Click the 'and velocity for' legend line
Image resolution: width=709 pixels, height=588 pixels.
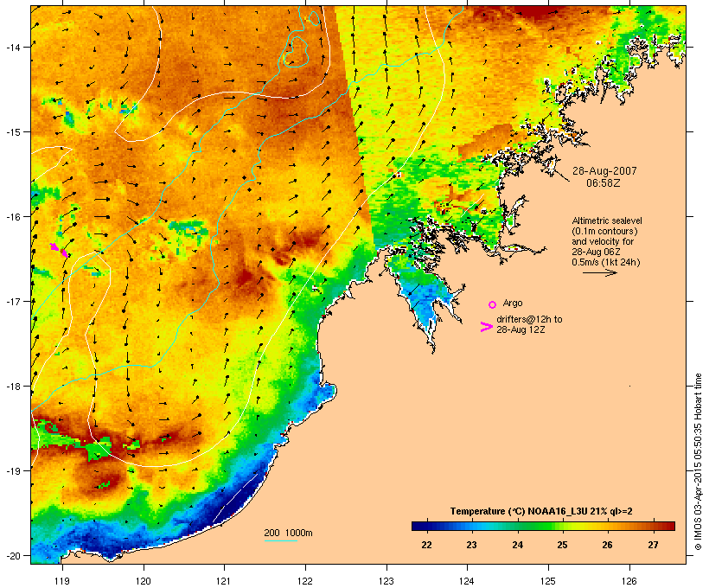click(x=603, y=241)
